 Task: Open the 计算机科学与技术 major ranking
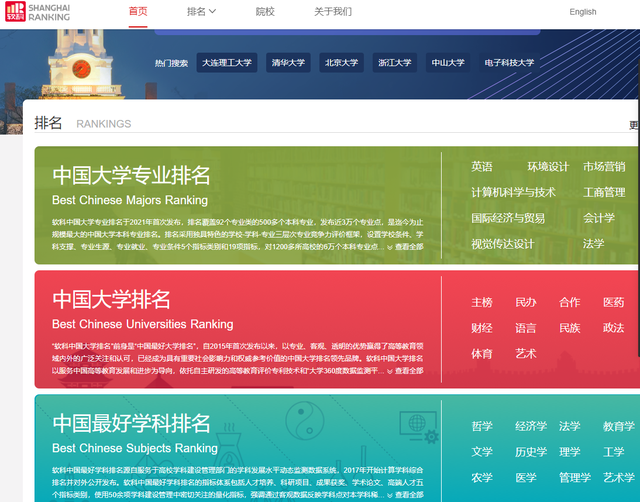(x=513, y=192)
